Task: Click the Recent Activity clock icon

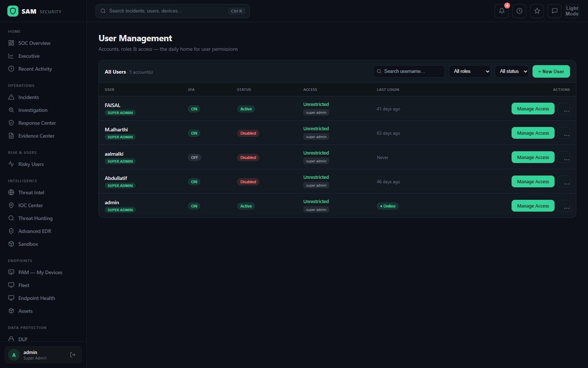Action: pyautogui.click(x=11, y=69)
